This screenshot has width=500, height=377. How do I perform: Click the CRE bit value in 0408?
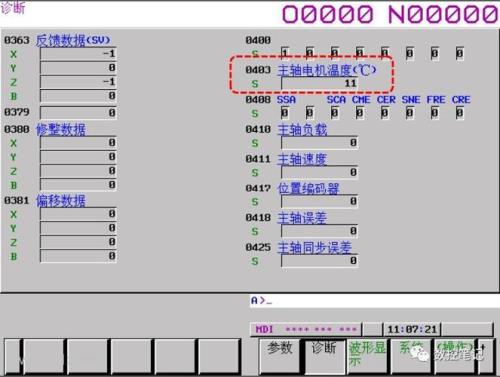460,113
